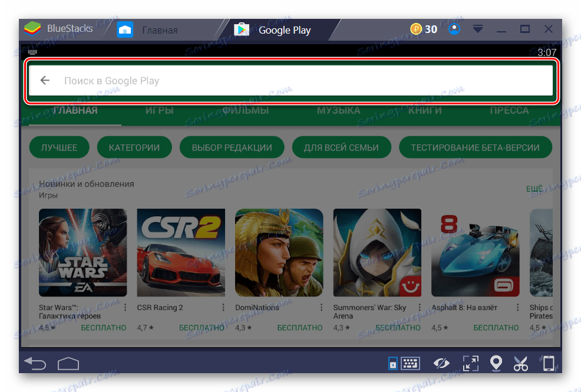This screenshot has width=581, height=392.
Task: Select the МУЗЫКА store tab
Action: click(x=338, y=110)
